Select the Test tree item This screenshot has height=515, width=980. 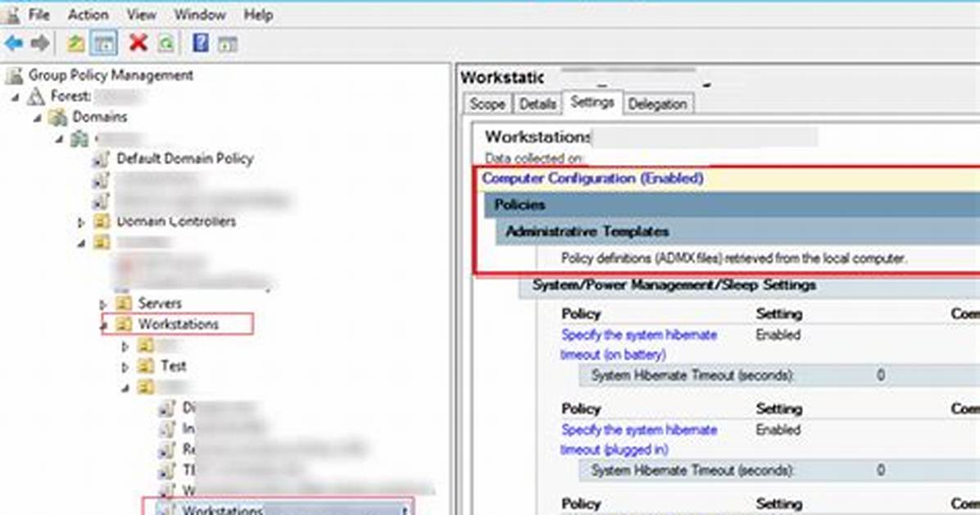pyautogui.click(x=173, y=366)
